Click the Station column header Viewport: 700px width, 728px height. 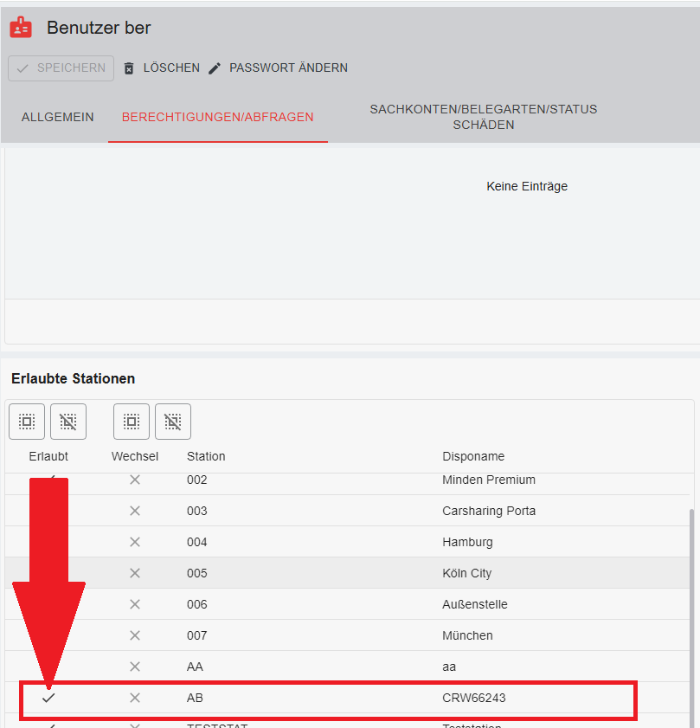point(206,456)
